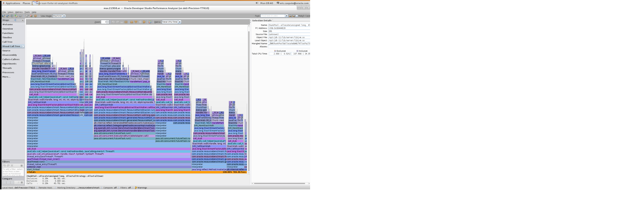Click the orange frame-rows reset icon
The height and width of the screenshot is (198, 644).
tap(126, 22)
